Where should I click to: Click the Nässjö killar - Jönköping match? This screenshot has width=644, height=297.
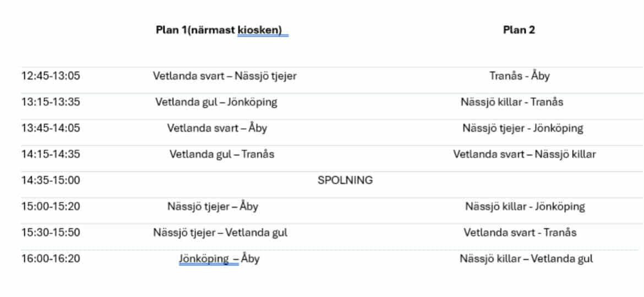525,207
